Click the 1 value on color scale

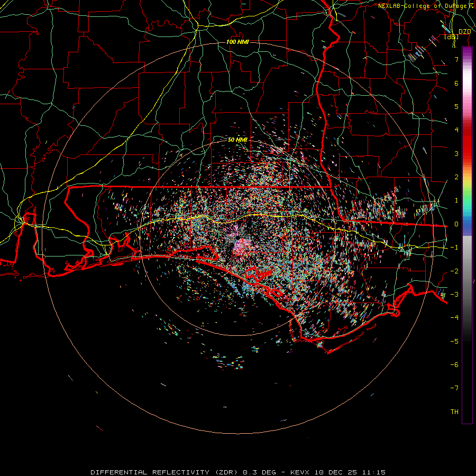coord(456,200)
